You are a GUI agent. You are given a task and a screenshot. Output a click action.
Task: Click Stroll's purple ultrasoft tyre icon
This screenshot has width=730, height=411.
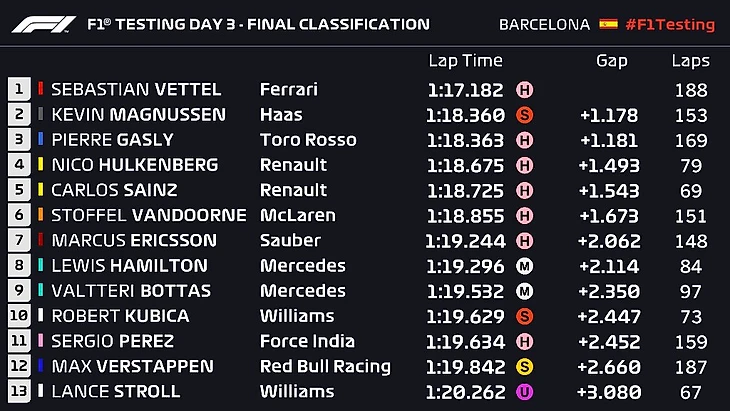coord(524,392)
